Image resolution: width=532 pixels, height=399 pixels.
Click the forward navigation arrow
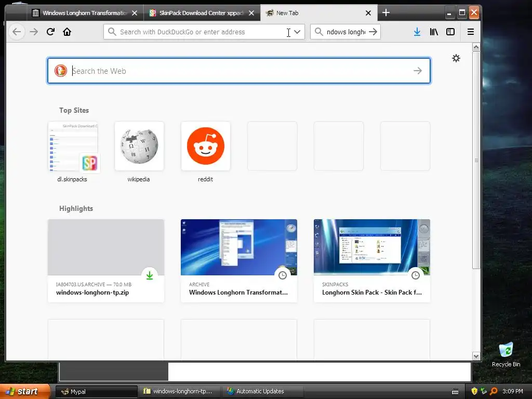pos(34,32)
